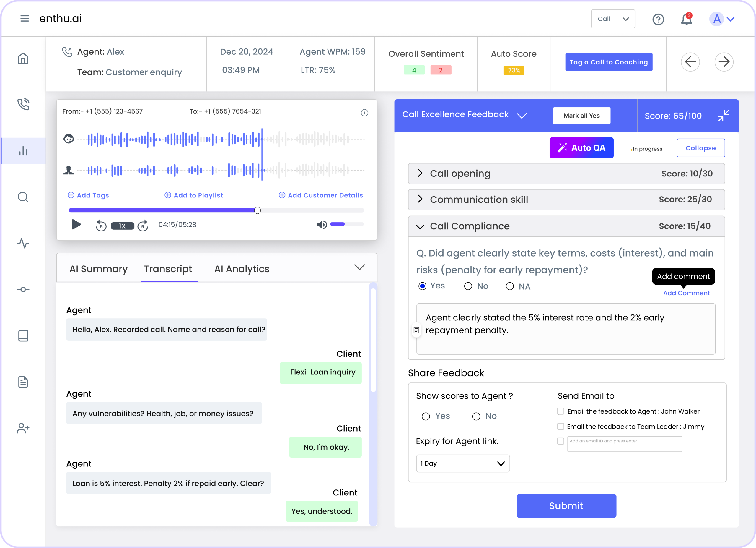Open the Call dropdown in header

pos(613,19)
